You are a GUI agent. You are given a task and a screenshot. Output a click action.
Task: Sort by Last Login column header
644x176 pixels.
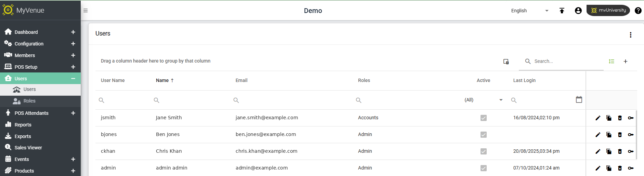coord(524,80)
